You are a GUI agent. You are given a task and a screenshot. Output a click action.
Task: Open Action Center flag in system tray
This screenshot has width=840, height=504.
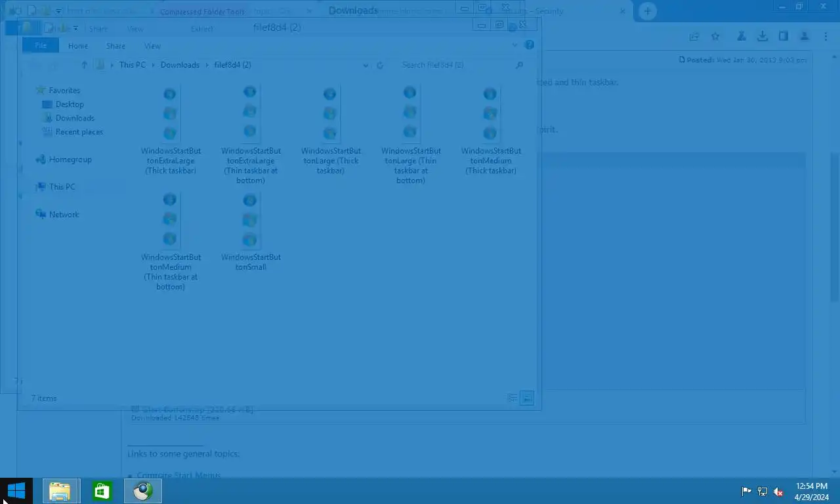coord(746,491)
